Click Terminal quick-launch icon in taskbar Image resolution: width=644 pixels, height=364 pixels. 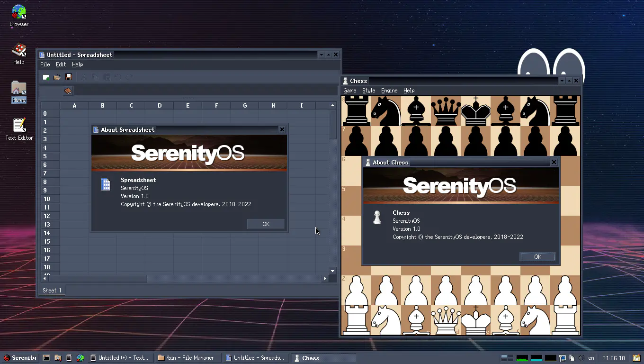(x=46, y=358)
